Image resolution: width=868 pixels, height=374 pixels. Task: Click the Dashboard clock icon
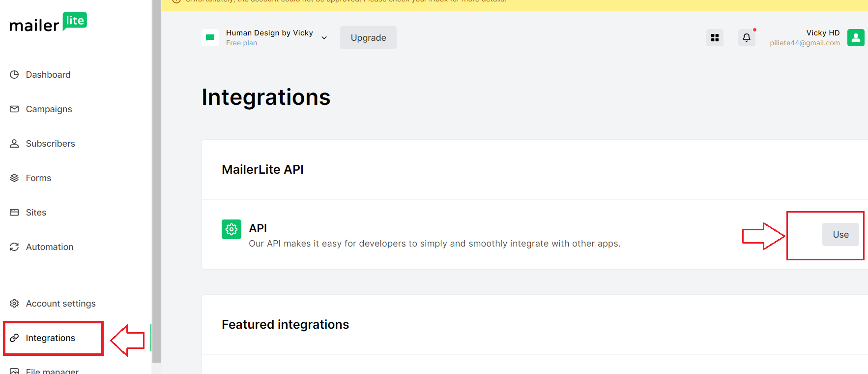14,75
